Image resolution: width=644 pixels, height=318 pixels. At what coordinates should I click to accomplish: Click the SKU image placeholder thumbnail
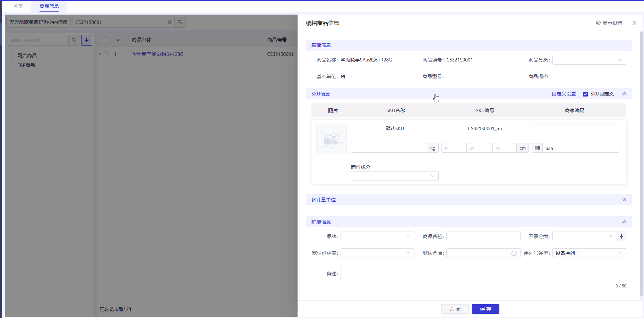(x=332, y=139)
